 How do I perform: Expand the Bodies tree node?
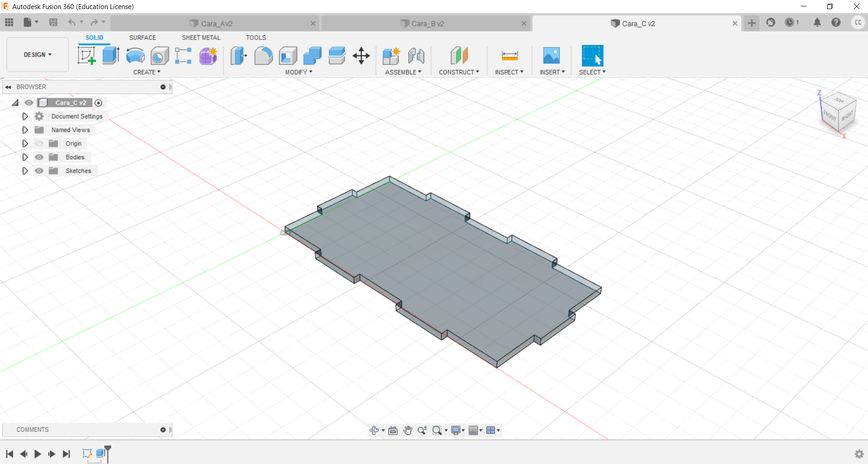click(25, 157)
